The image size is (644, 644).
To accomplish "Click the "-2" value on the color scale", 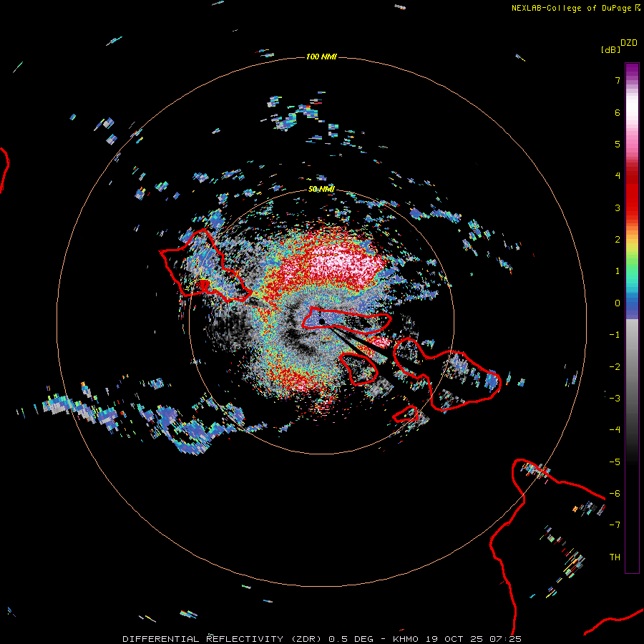I will [x=615, y=367].
